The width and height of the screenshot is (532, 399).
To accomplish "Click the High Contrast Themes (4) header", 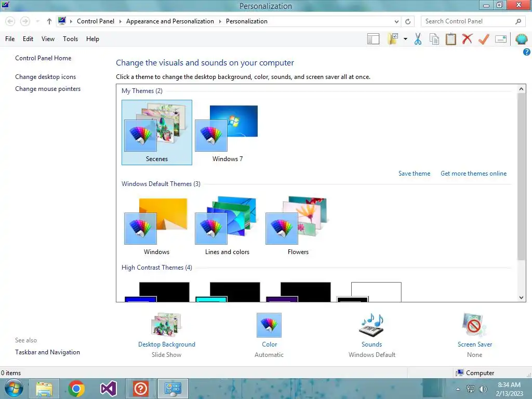I will [x=157, y=268].
